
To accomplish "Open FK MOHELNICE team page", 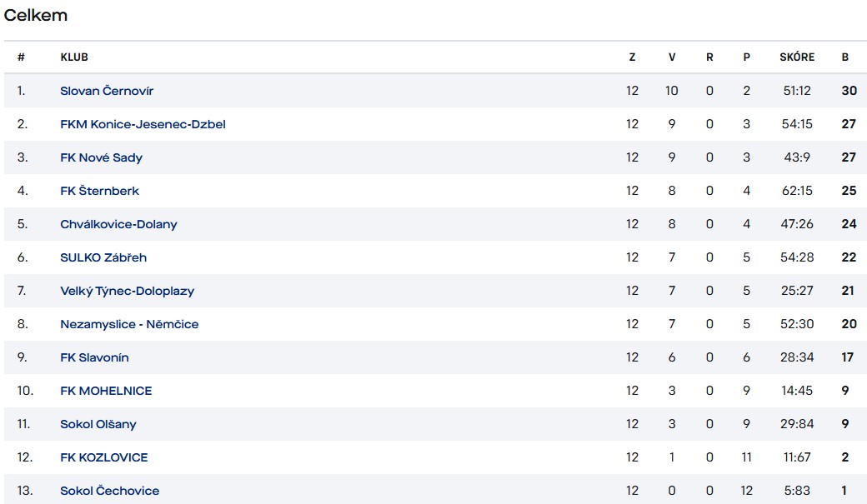I will [106, 391].
